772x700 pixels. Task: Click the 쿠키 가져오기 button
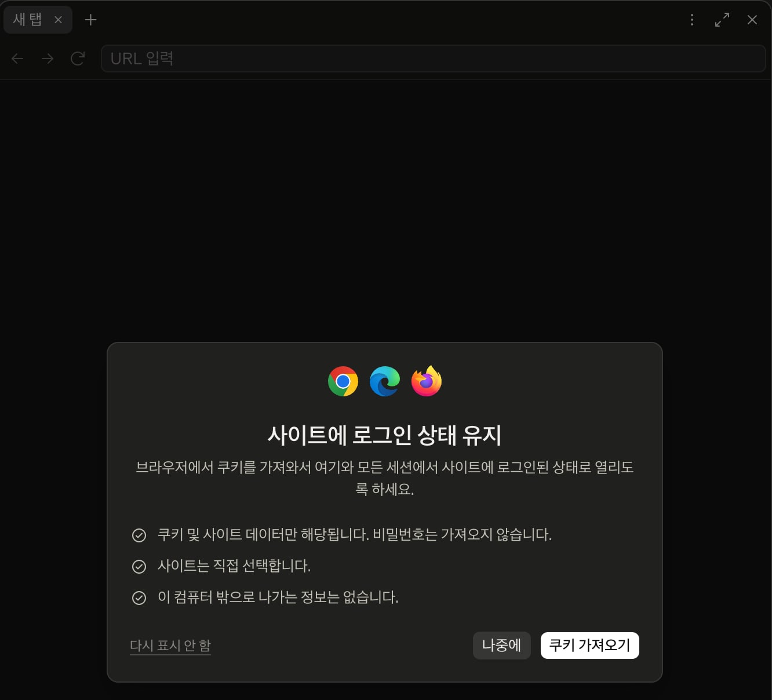pyautogui.click(x=590, y=646)
